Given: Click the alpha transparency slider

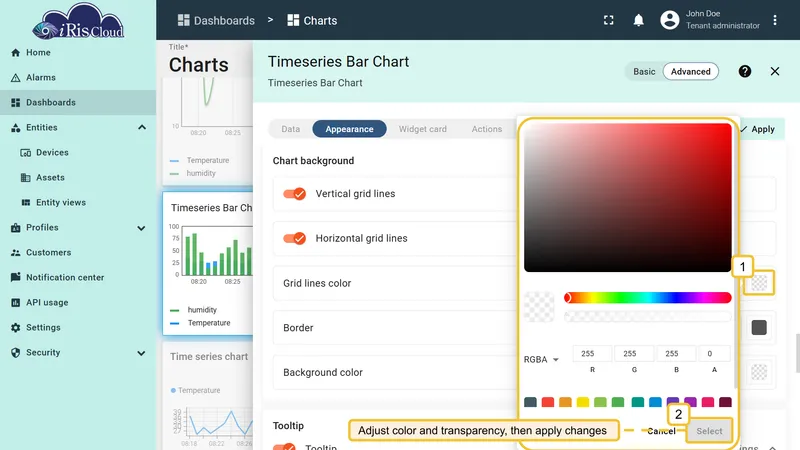Looking at the screenshot, I should pos(647,317).
